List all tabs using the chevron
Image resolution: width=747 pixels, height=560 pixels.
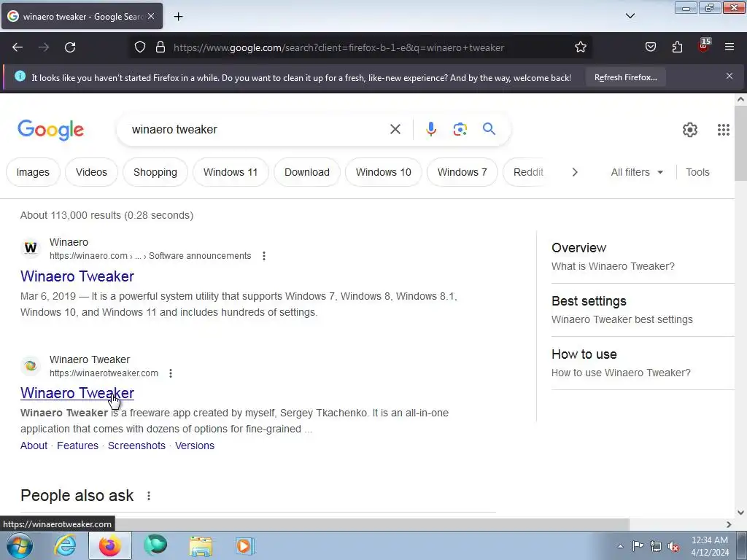pyautogui.click(x=630, y=16)
